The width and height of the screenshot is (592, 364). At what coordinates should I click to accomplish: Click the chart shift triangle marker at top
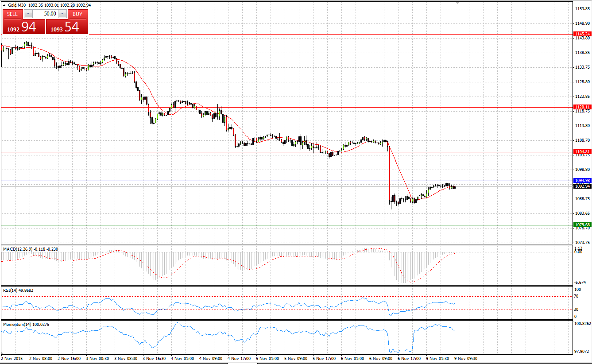click(457, 3)
